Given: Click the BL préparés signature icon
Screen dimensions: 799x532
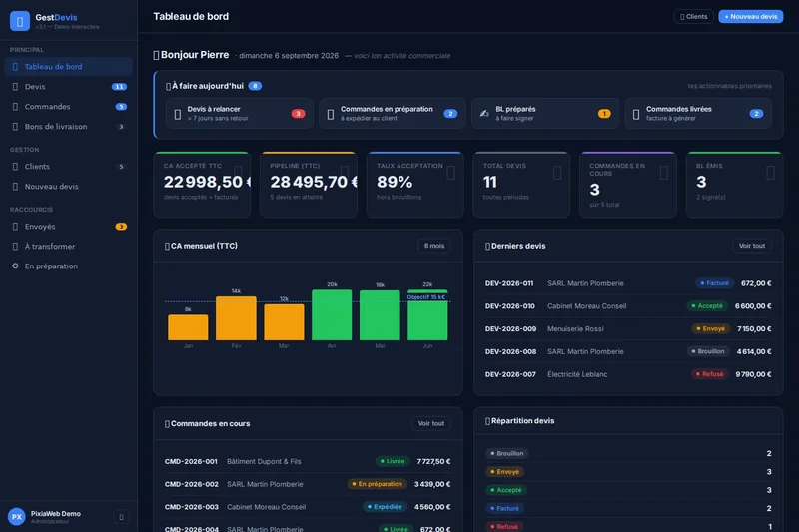Looking at the screenshot, I should coord(484,114).
